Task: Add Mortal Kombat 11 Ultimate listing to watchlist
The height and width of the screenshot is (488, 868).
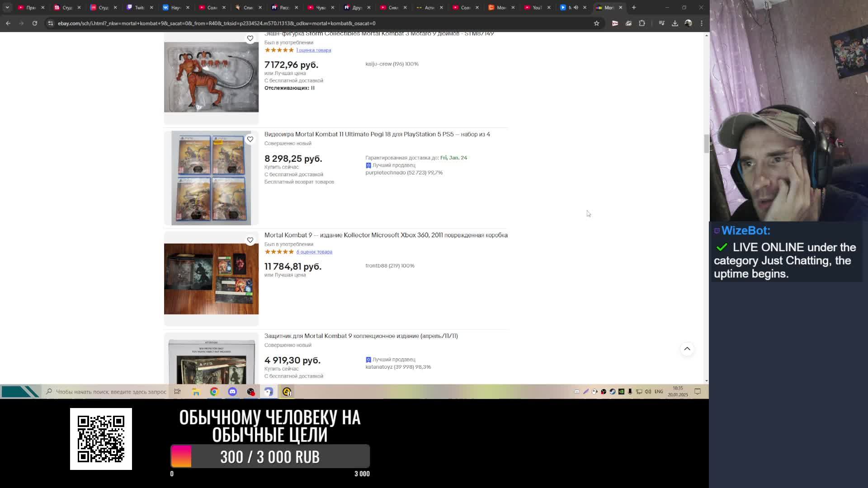Action: 250,139
